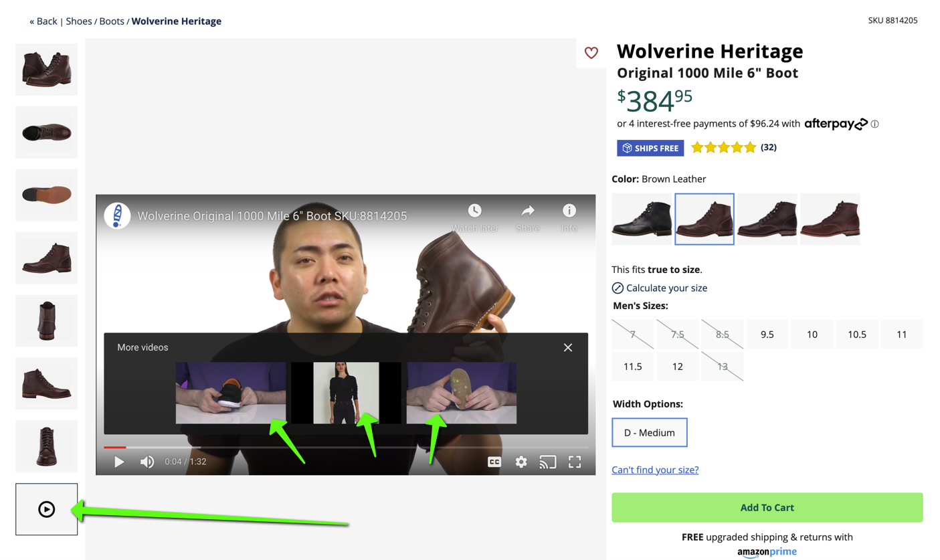Open video Info icon

point(569,211)
